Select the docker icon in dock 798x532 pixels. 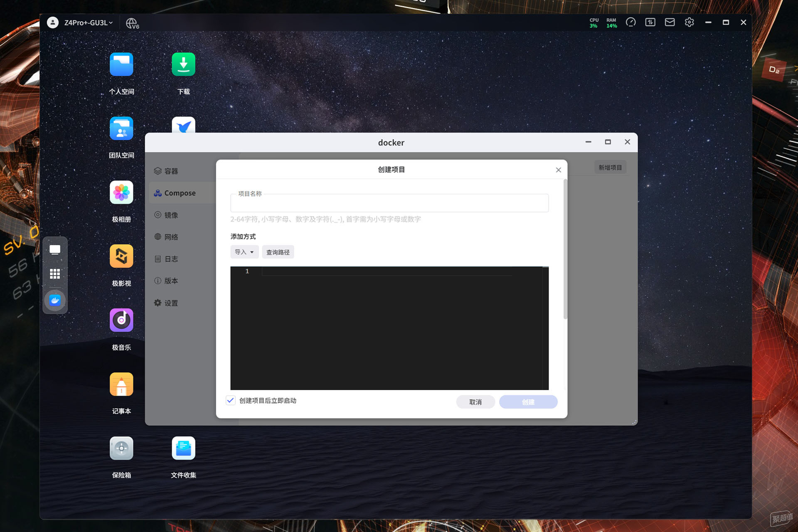pyautogui.click(x=55, y=300)
